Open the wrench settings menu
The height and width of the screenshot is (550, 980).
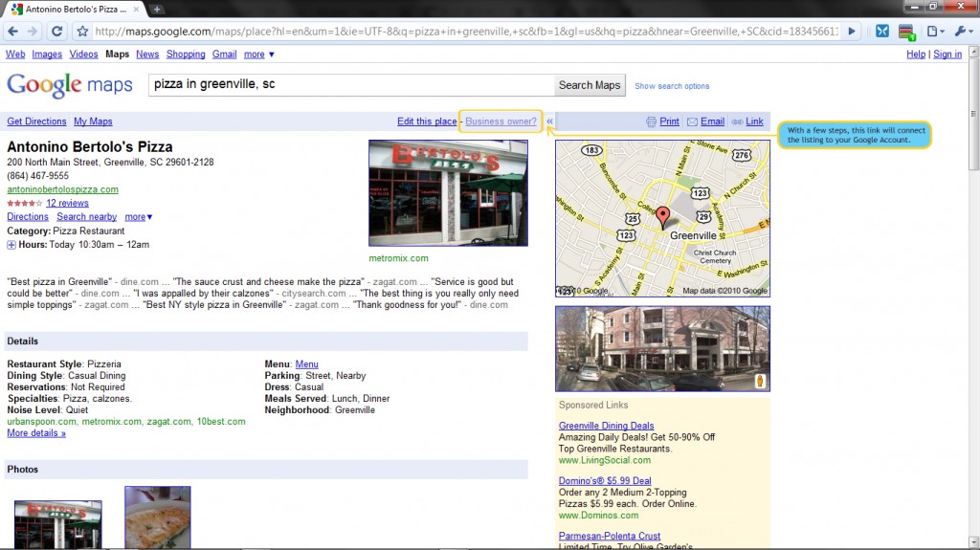963,32
